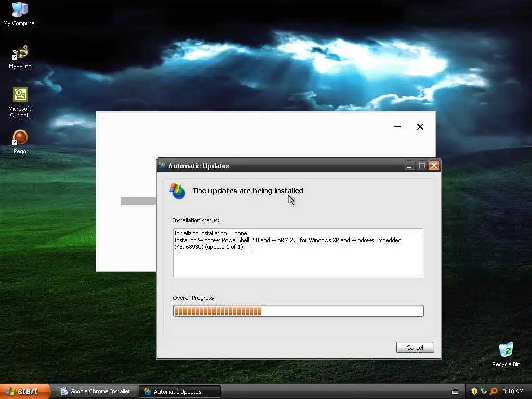
Task: Click the yellow security shield tray icon
Action: coord(474,391)
